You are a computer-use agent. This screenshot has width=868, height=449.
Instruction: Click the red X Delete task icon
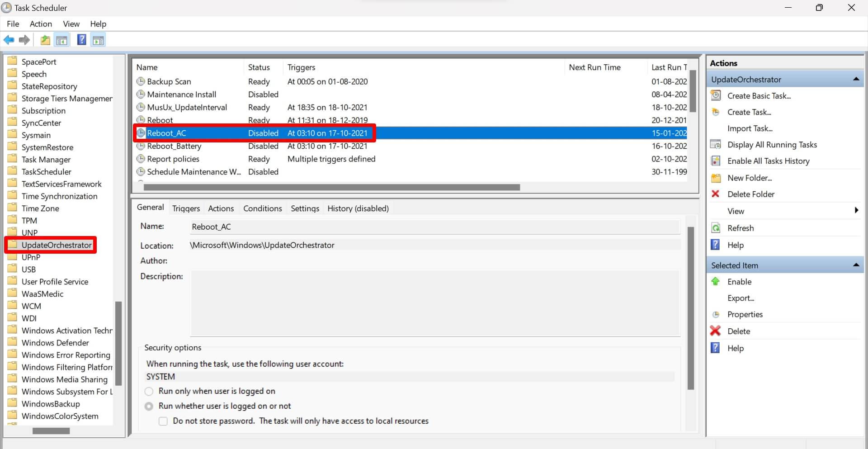(x=715, y=331)
